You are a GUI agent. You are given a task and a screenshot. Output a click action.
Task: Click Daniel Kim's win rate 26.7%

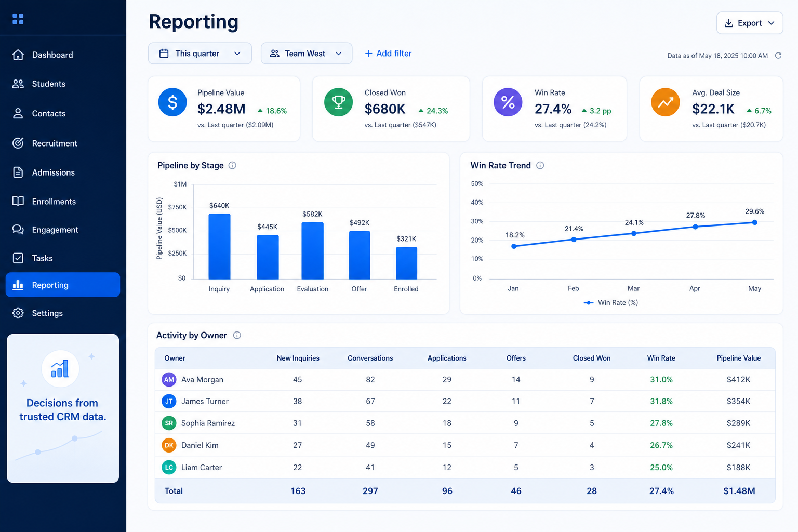(661, 445)
